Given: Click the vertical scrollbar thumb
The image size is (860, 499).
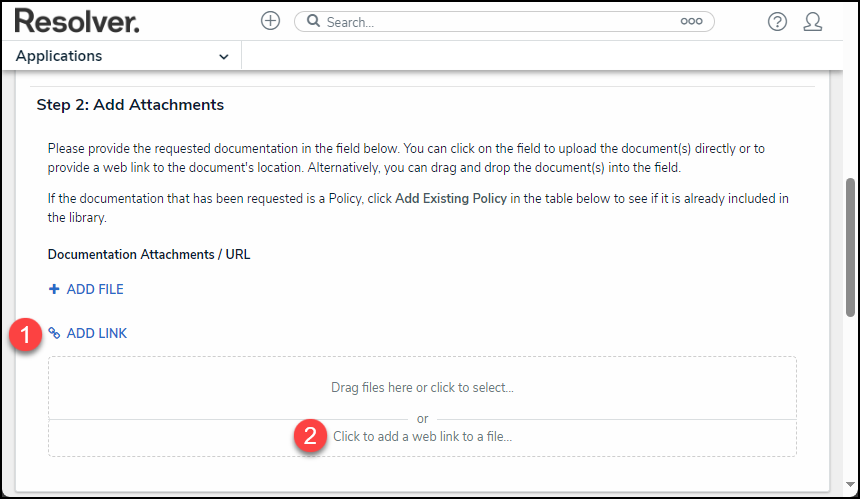Looking at the screenshot, I should click(851, 247).
